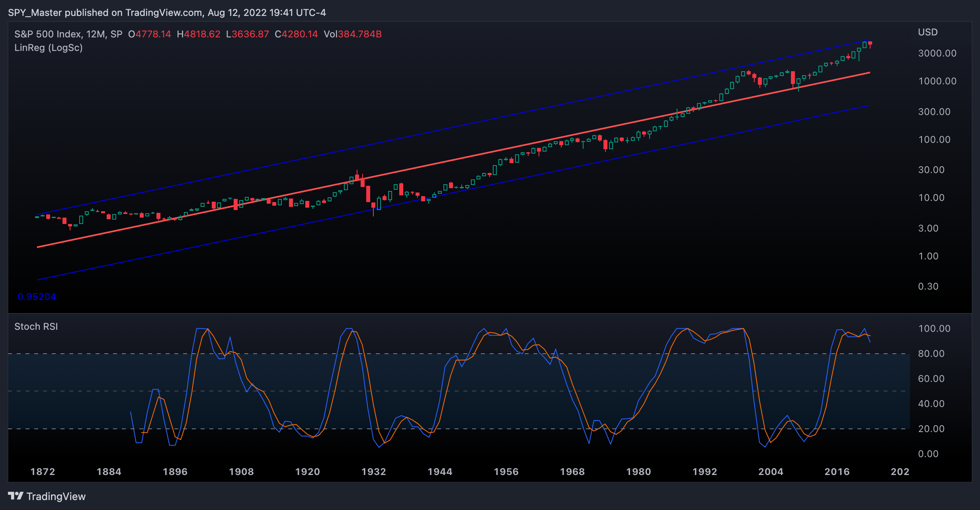Image resolution: width=980 pixels, height=510 pixels.
Task: Click the Stoch RSI 20.00 axis label
Action: (x=931, y=429)
